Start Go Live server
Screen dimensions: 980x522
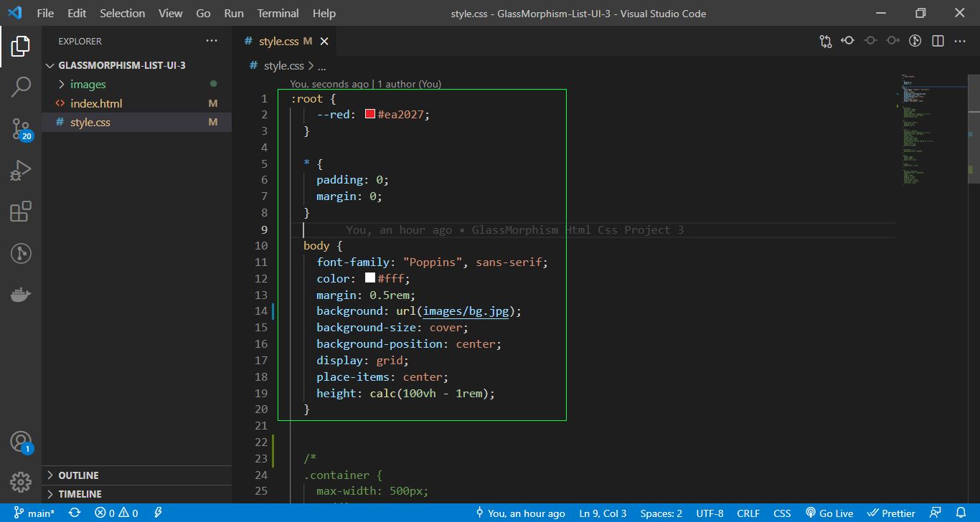(x=829, y=513)
